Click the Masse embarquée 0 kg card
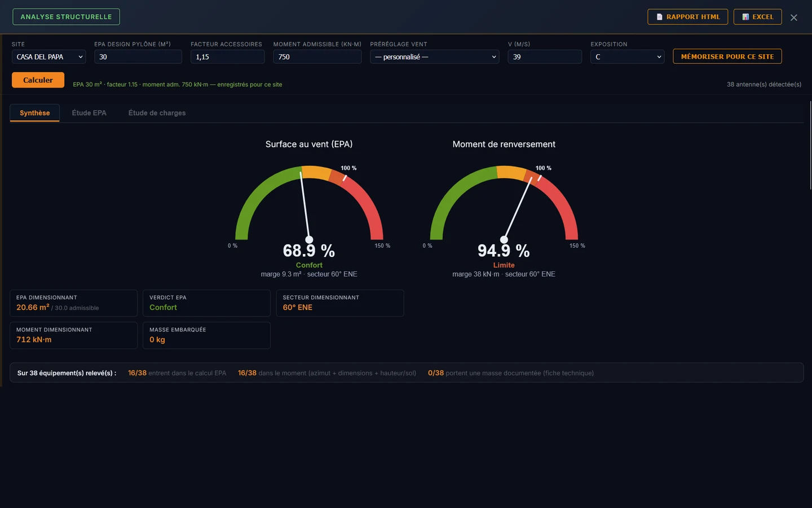 coord(206,335)
